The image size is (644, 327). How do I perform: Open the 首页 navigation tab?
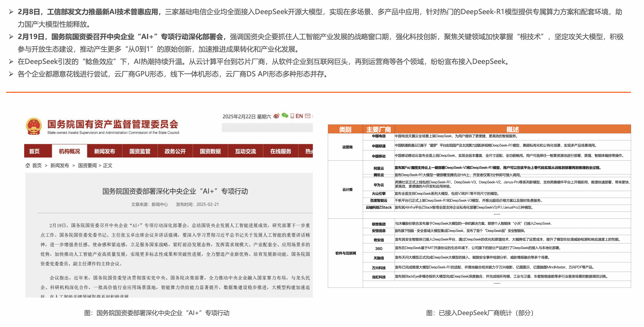point(35,151)
